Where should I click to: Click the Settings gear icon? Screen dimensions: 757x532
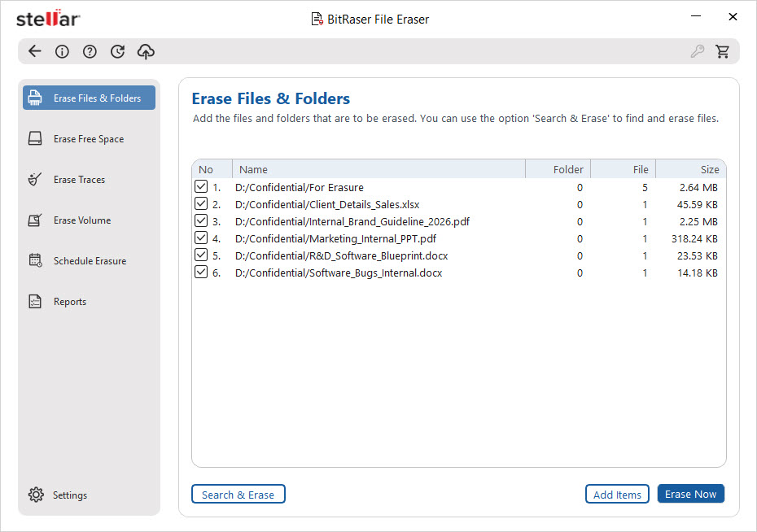click(x=36, y=495)
